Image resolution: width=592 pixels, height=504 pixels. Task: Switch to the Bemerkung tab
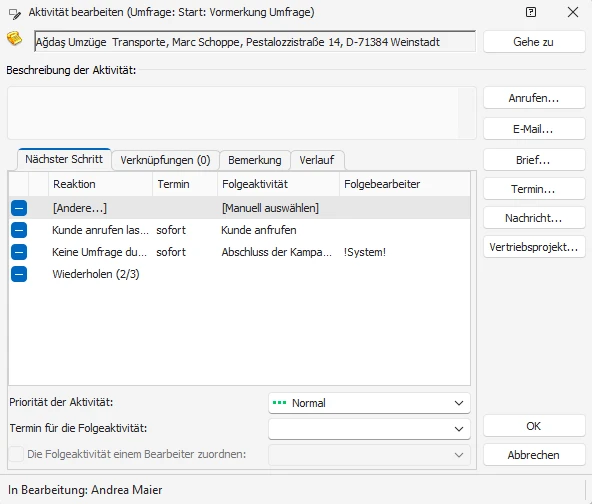(255, 160)
